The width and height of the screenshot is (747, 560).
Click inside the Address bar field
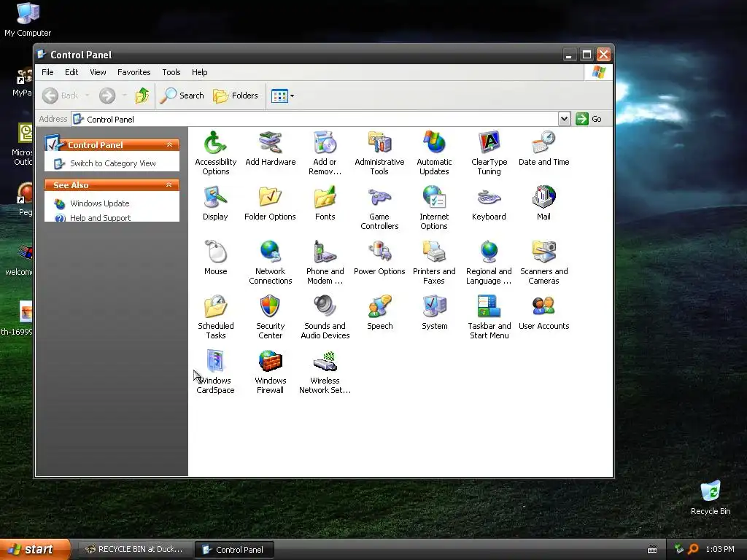(x=315, y=119)
